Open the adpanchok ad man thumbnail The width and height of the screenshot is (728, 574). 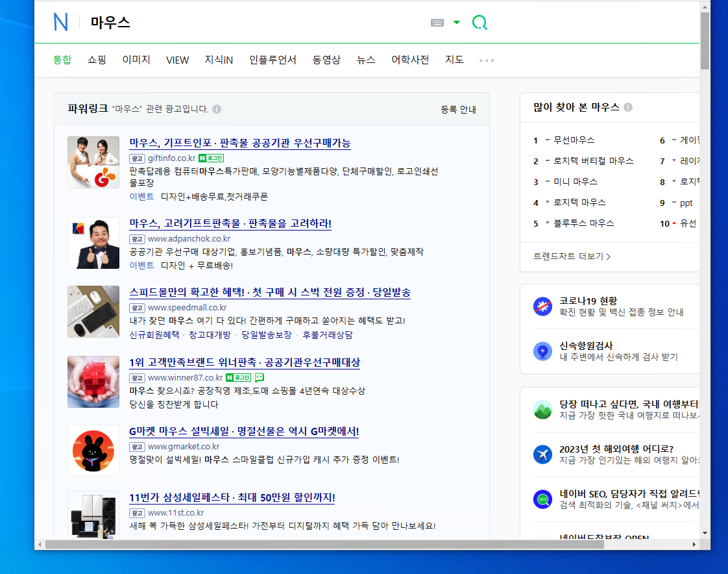(x=93, y=243)
